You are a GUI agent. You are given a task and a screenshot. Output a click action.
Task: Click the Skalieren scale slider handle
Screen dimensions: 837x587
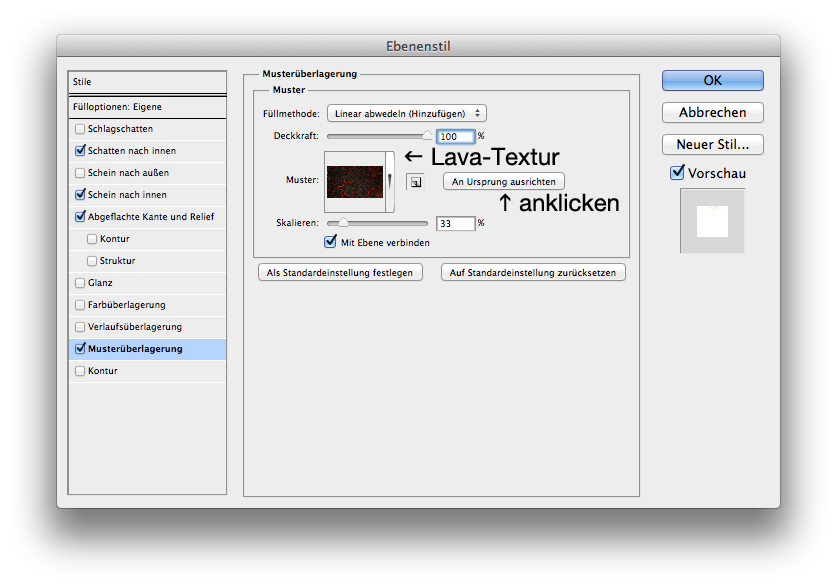(x=343, y=222)
